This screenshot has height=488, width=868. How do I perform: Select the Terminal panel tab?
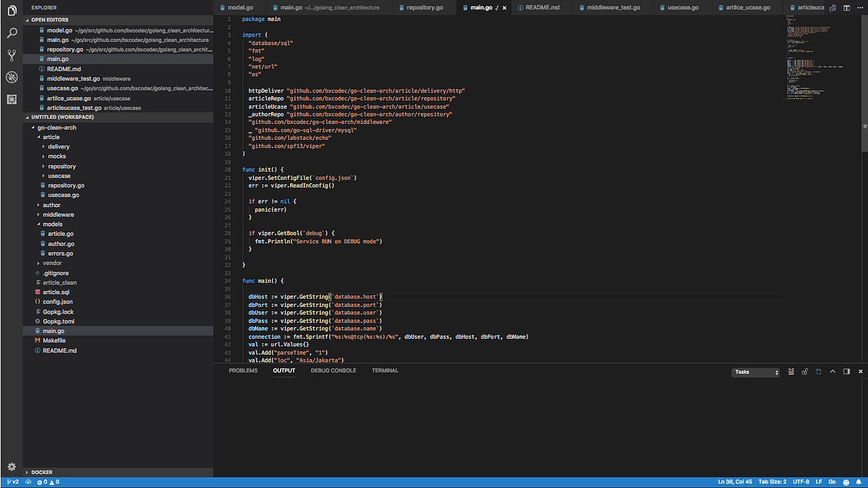pos(385,371)
